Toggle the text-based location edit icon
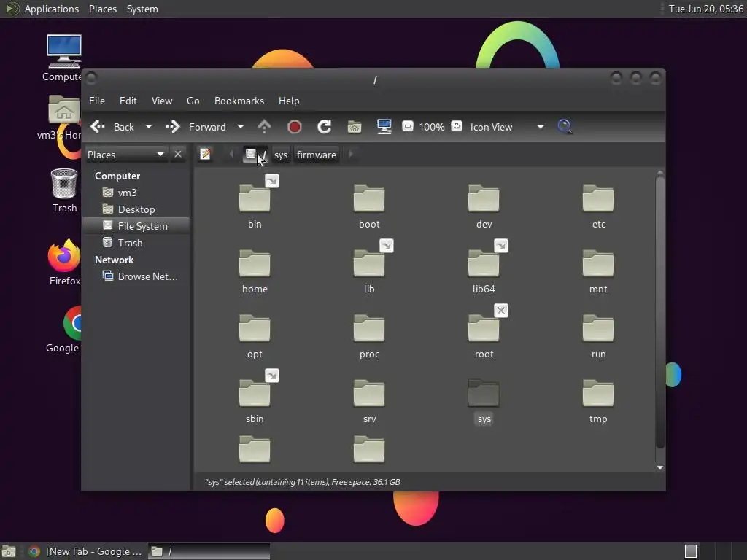Viewport: 747px width, 560px height. (x=205, y=155)
